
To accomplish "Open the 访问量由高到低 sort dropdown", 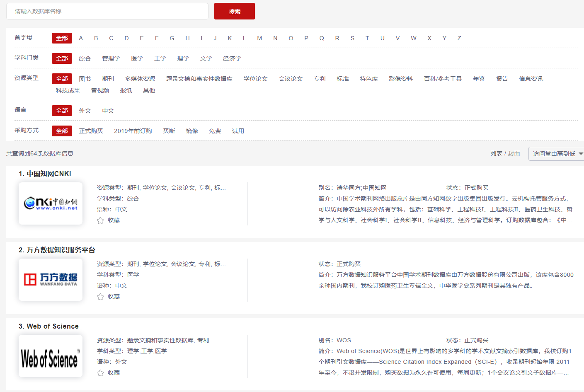I will (557, 154).
